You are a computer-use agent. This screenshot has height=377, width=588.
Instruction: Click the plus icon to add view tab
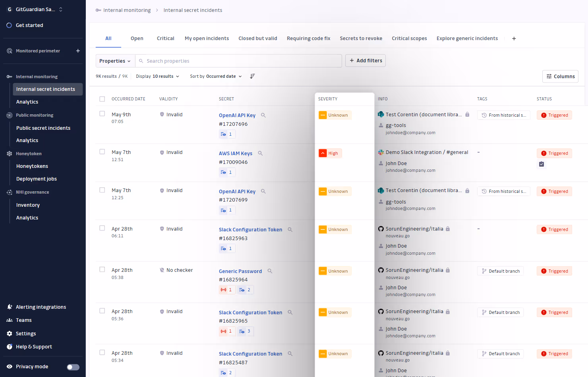[x=514, y=38]
